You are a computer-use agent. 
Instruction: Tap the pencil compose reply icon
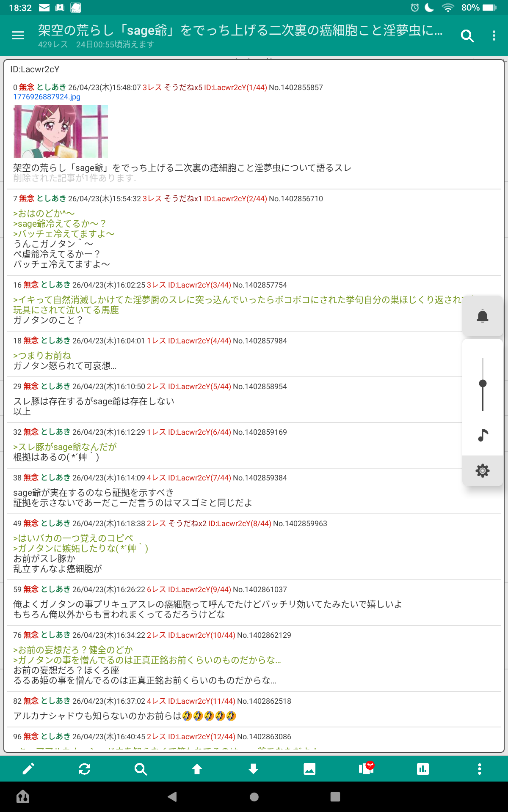(28, 769)
